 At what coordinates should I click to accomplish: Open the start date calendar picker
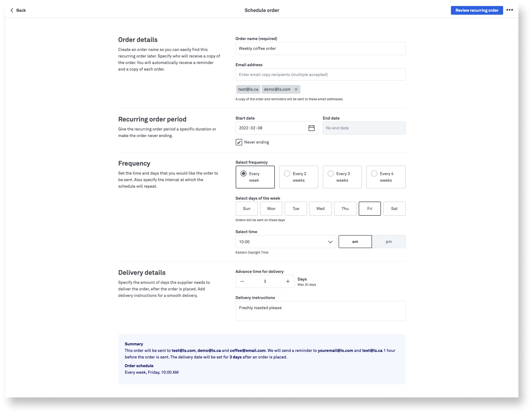tap(311, 128)
